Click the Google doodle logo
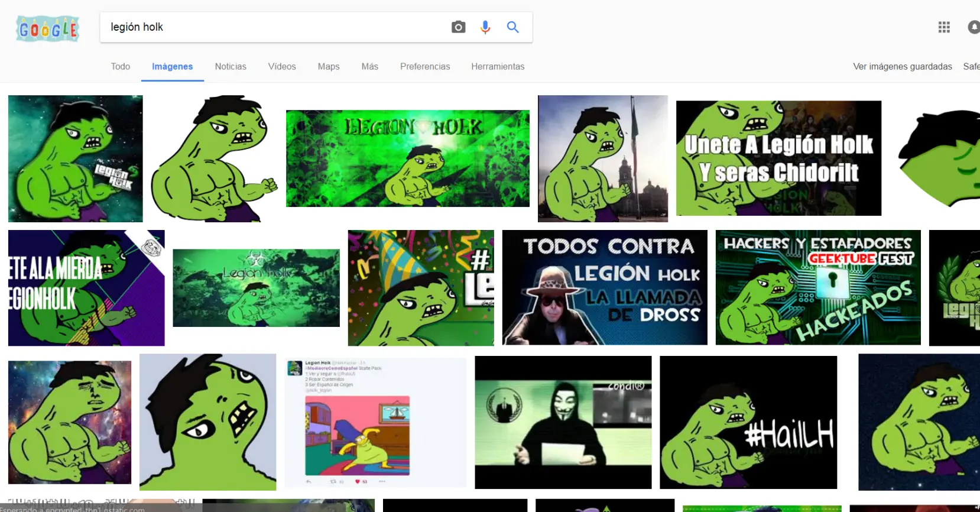980x512 pixels. pyautogui.click(x=48, y=29)
